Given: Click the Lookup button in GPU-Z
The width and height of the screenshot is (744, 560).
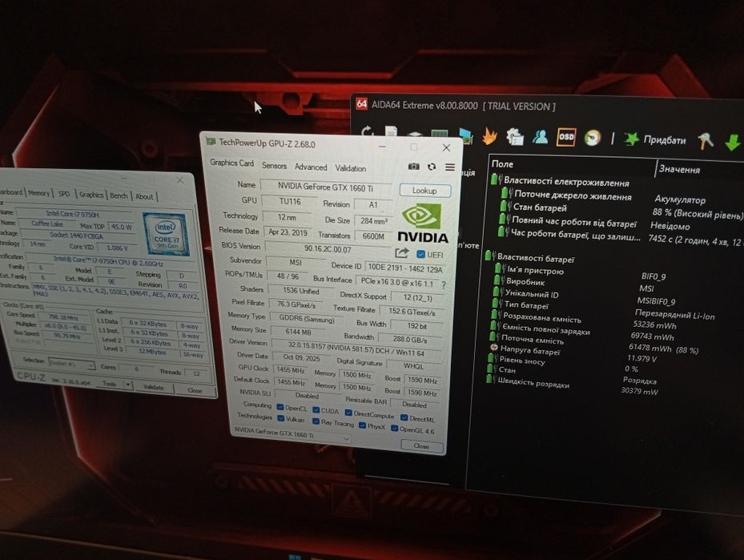Looking at the screenshot, I should pyautogui.click(x=424, y=191).
